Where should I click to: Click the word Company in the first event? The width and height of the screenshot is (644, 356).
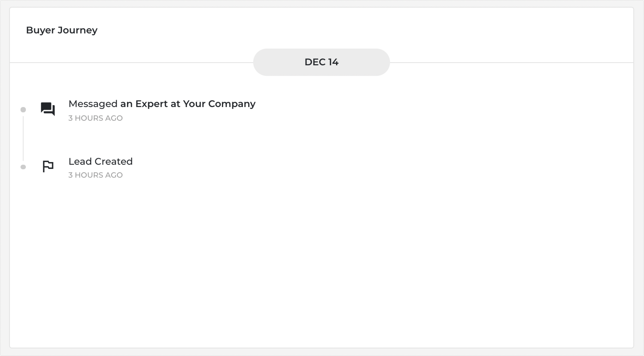(232, 104)
